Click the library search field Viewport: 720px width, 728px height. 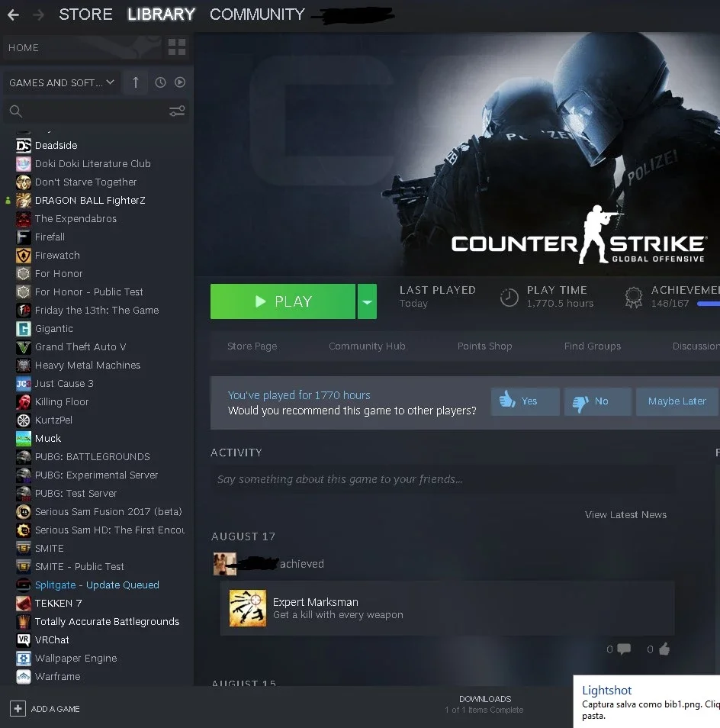point(96,111)
